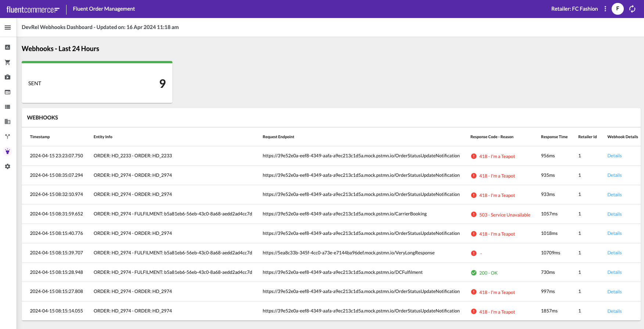Open Details for the 10709ms response webhook

(x=614, y=253)
